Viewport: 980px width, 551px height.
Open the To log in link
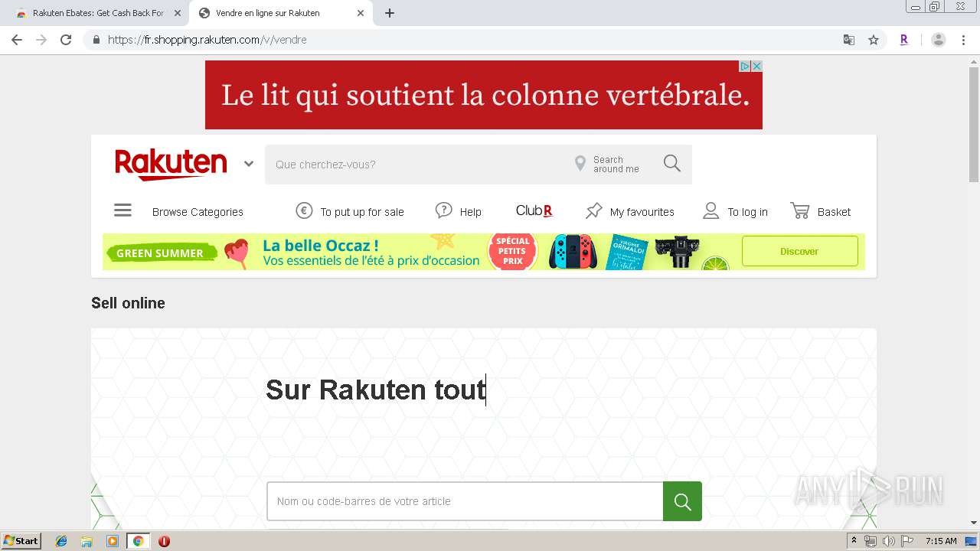[x=747, y=212]
